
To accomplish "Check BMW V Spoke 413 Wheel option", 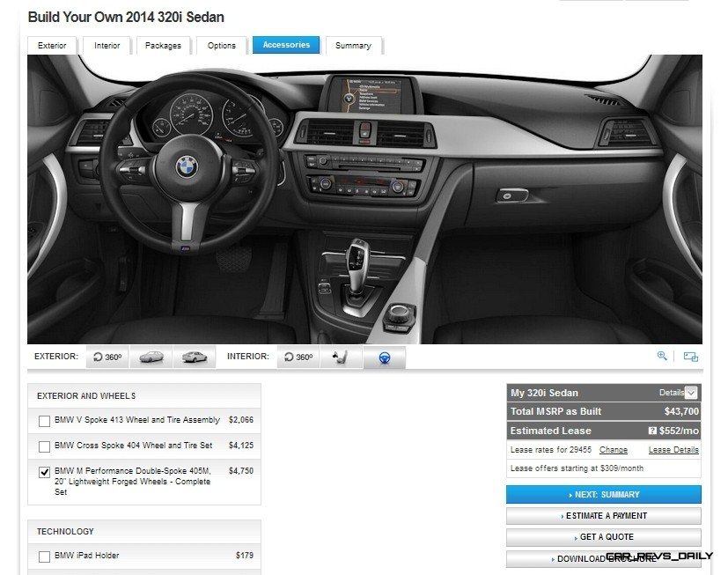I will (45, 421).
